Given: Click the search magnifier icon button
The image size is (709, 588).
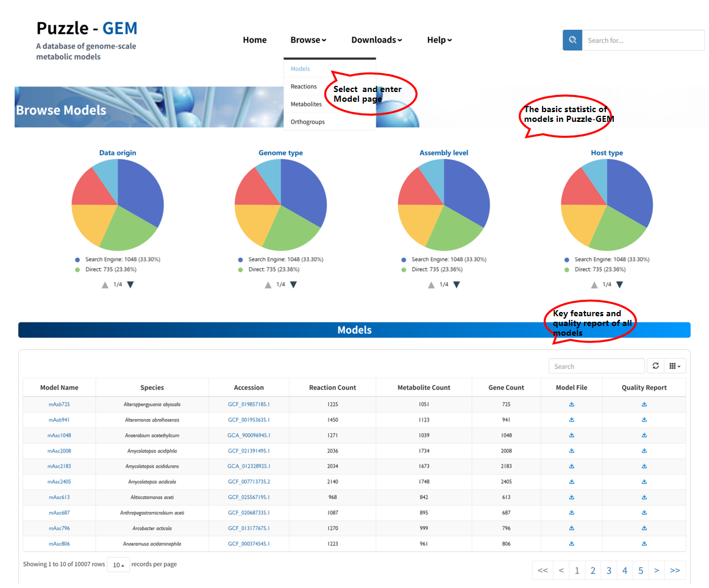Looking at the screenshot, I should [x=572, y=40].
